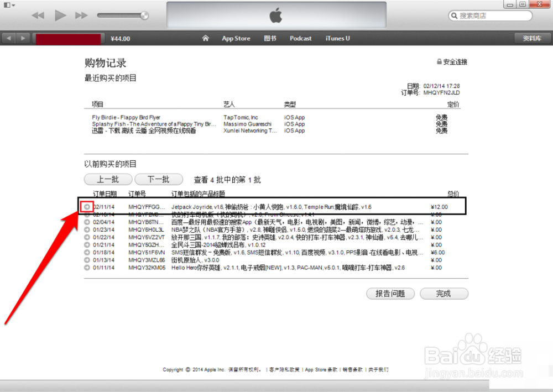Open order details arrow for 01/11/14
This screenshot has width=553, height=392.
[x=87, y=268]
